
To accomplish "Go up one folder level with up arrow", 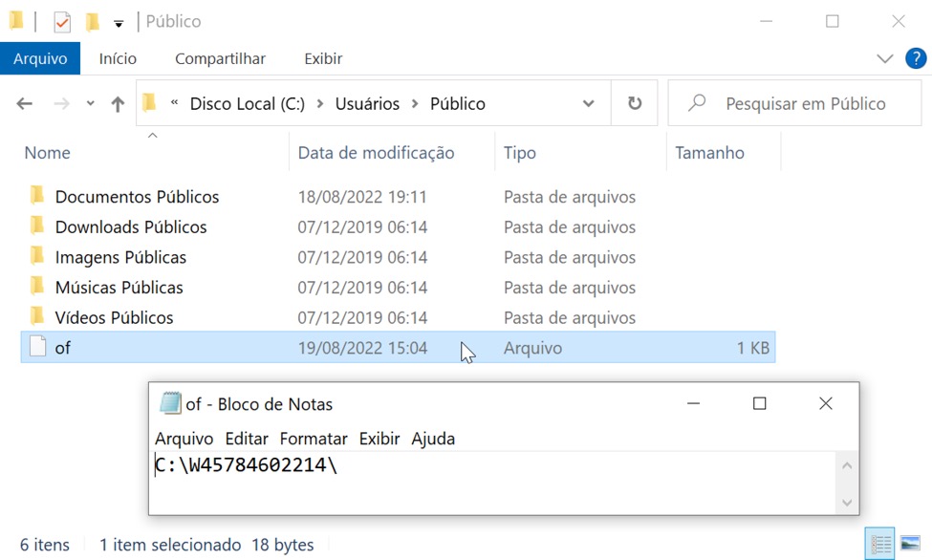I will pos(118,104).
